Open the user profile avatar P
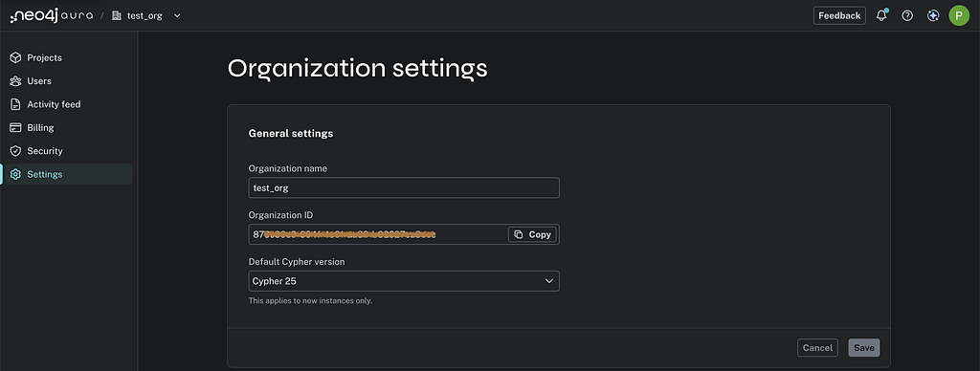 tap(959, 15)
